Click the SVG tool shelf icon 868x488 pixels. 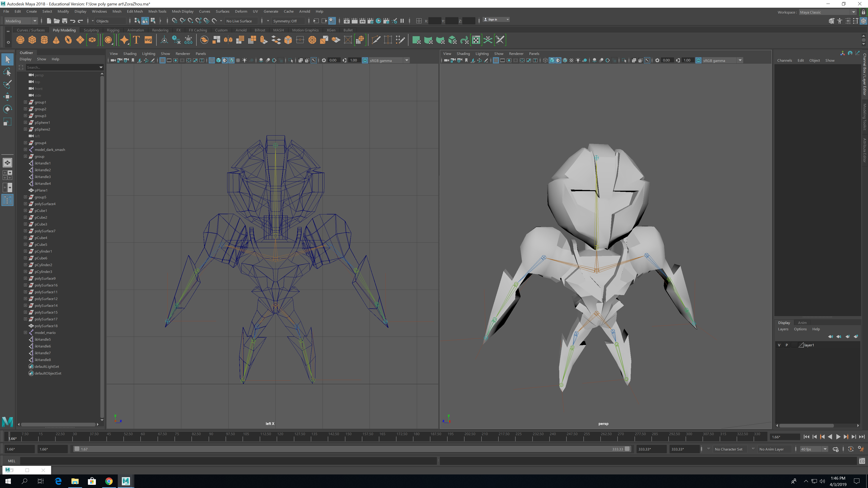click(x=148, y=40)
